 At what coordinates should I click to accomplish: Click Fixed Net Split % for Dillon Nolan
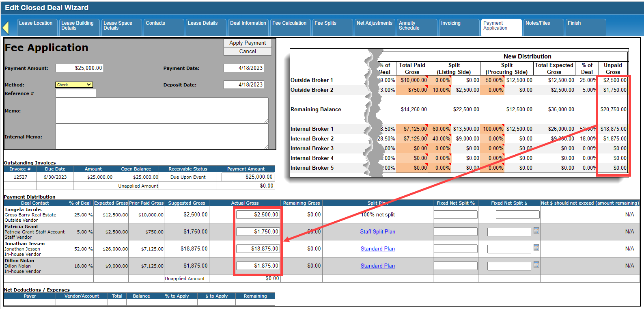coord(455,266)
